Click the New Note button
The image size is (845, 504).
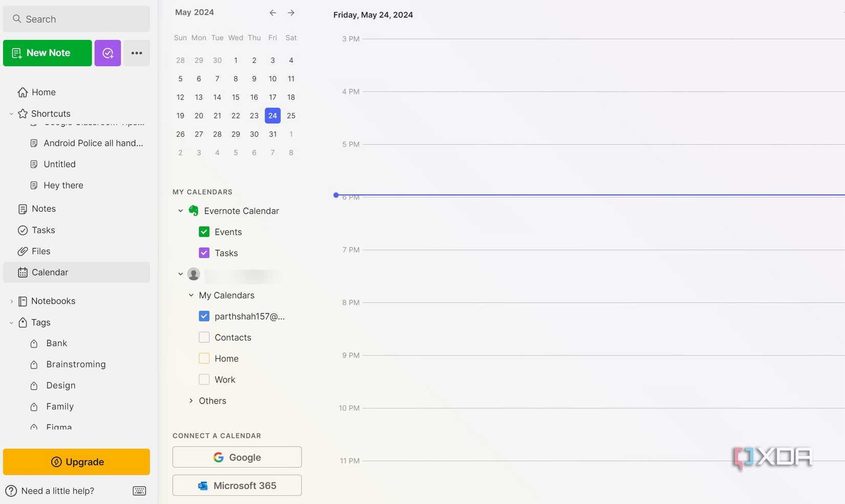click(x=47, y=53)
